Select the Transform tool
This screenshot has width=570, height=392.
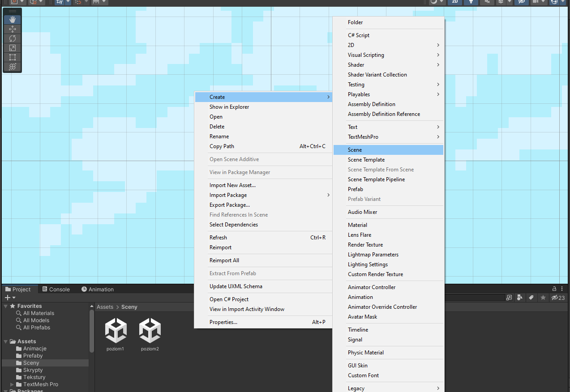(x=13, y=67)
